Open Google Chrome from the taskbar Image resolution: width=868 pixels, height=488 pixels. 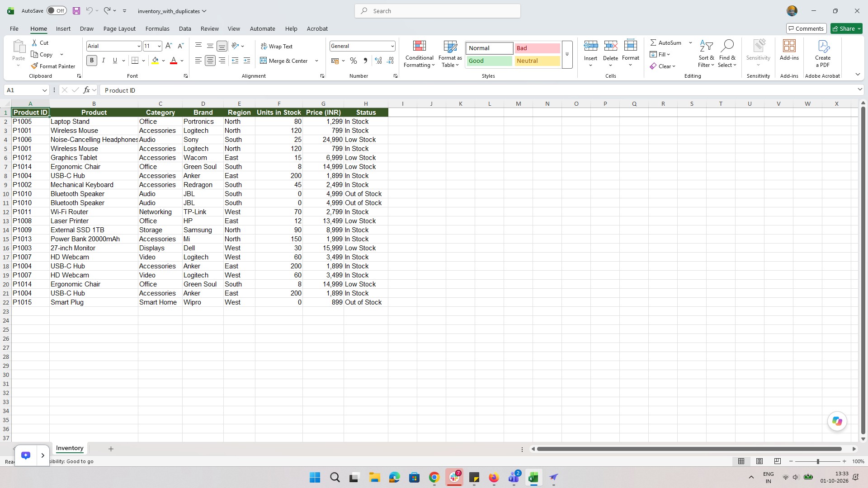[x=434, y=478]
